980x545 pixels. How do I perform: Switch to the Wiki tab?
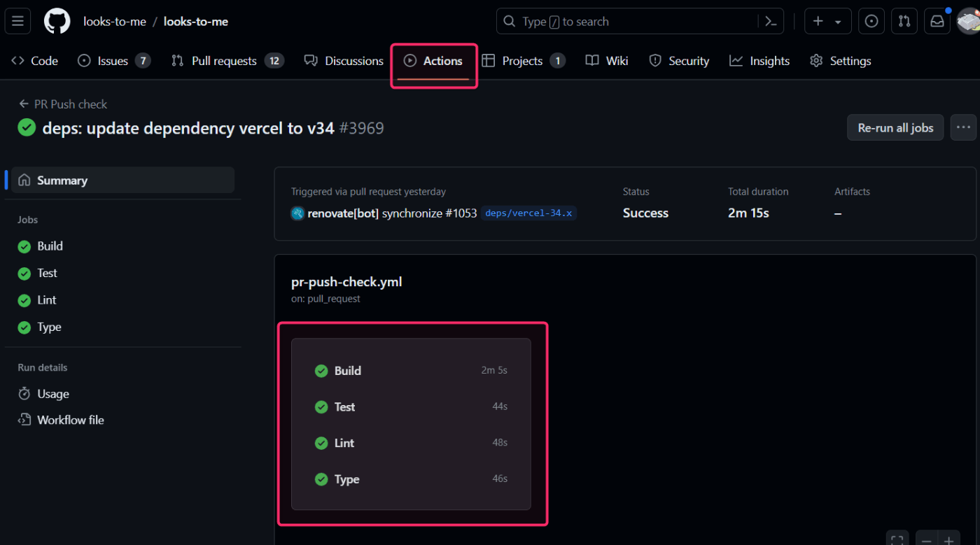tap(607, 61)
